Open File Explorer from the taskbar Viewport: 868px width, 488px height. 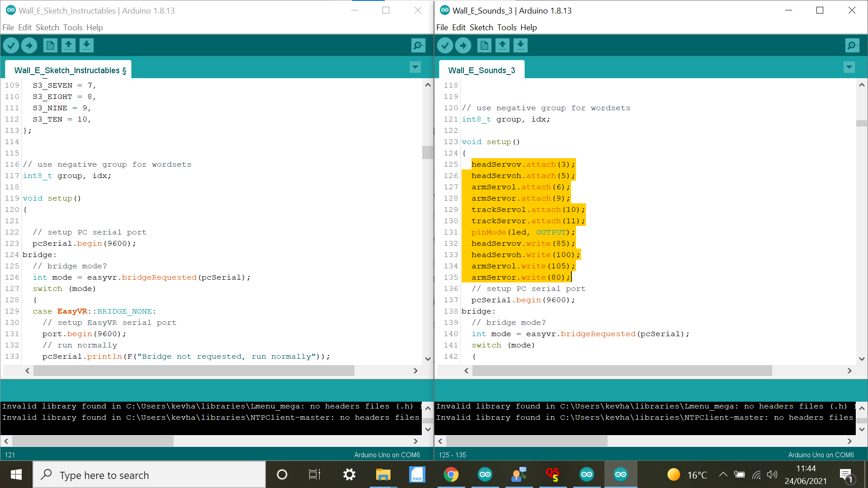(383, 474)
